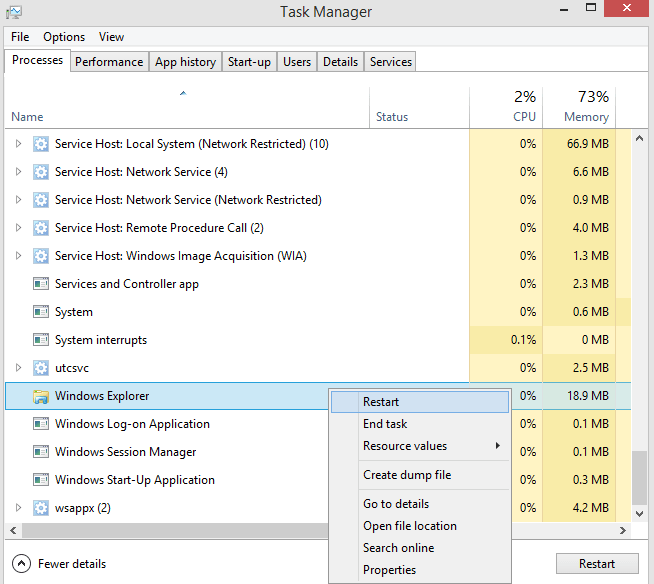Switch to the Details tab
Image resolution: width=654 pixels, height=584 pixels.
tap(340, 62)
